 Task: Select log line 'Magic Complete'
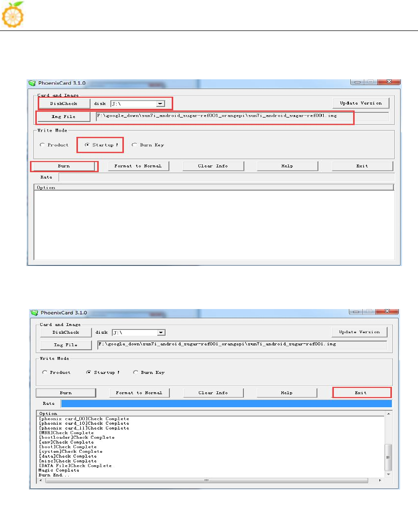point(59,470)
